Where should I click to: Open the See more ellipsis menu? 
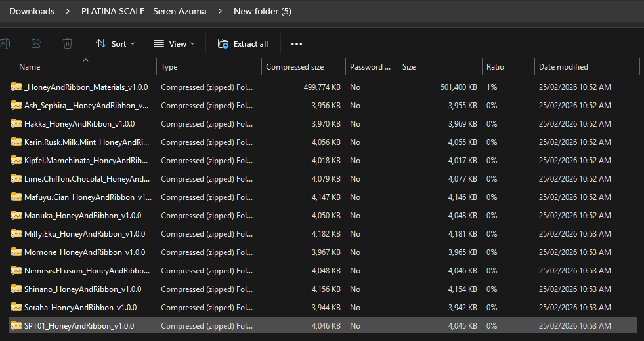tap(297, 43)
